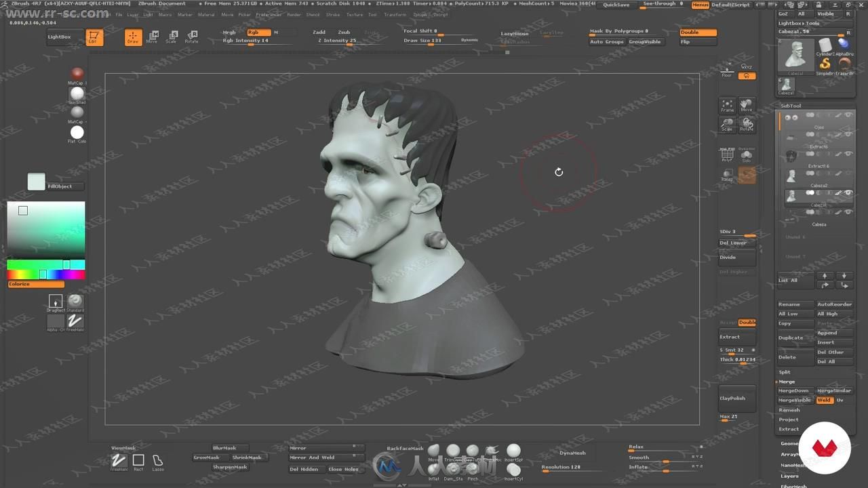Viewport: 868px width, 488px height.
Task: Expand the Split section
Action: point(785,372)
